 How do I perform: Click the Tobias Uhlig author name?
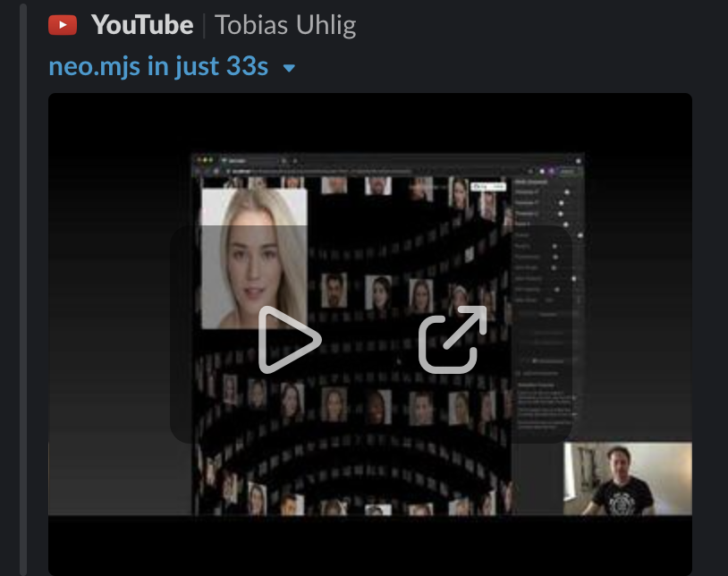click(285, 25)
